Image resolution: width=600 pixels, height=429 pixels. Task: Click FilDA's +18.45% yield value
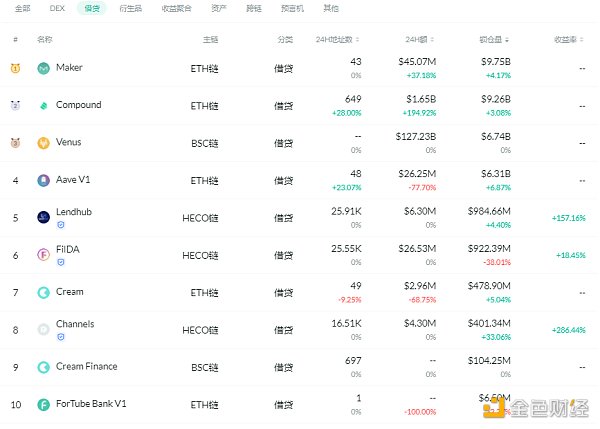click(x=571, y=255)
